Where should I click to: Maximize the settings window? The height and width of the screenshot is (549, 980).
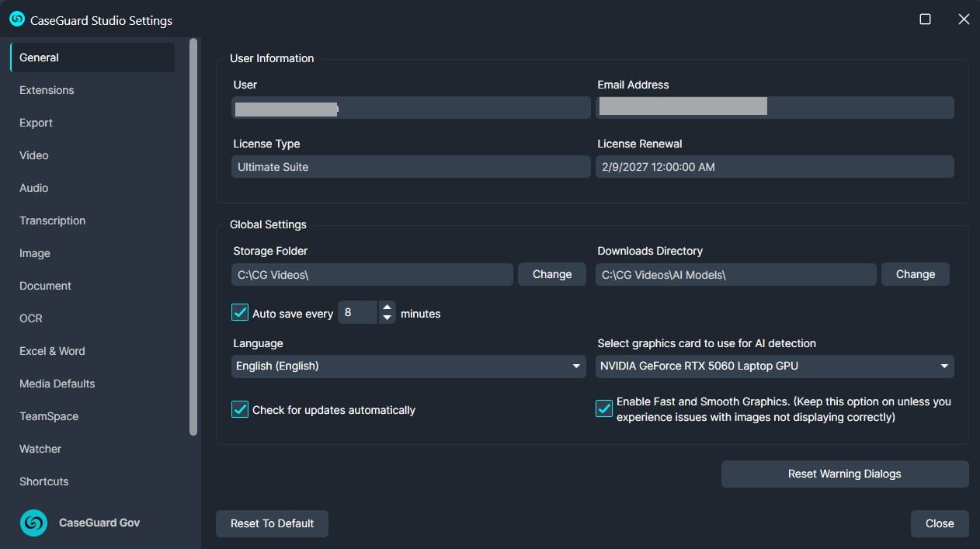pos(925,19)
